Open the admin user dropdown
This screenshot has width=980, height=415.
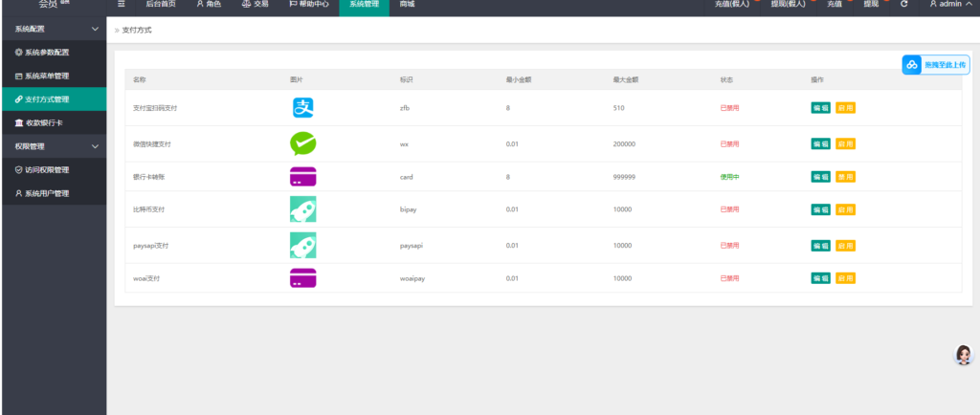pos(949,5)
